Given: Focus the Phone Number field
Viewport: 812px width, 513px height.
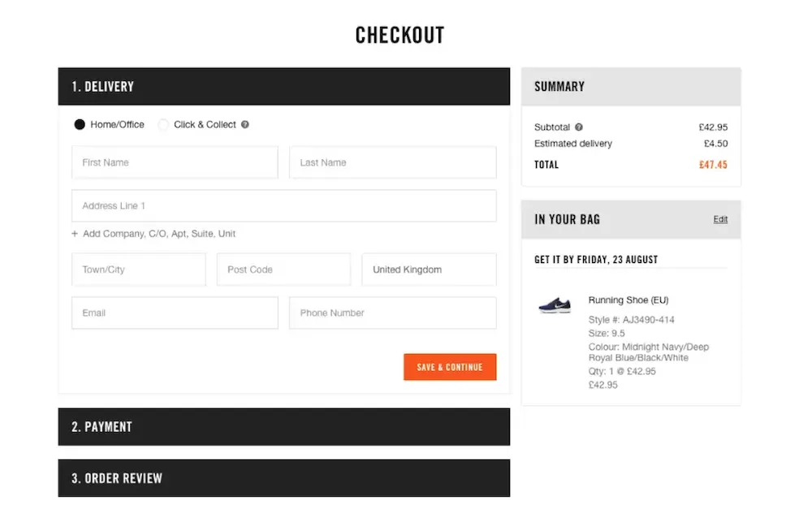Looking at the screenshot, I should (392, 313).
